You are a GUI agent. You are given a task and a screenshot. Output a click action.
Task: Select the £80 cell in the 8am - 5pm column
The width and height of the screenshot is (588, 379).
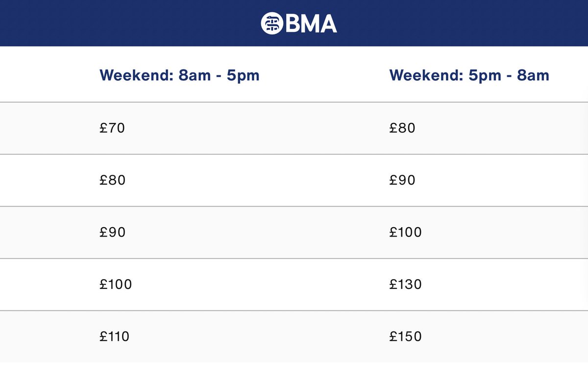[x=112, y=180]
